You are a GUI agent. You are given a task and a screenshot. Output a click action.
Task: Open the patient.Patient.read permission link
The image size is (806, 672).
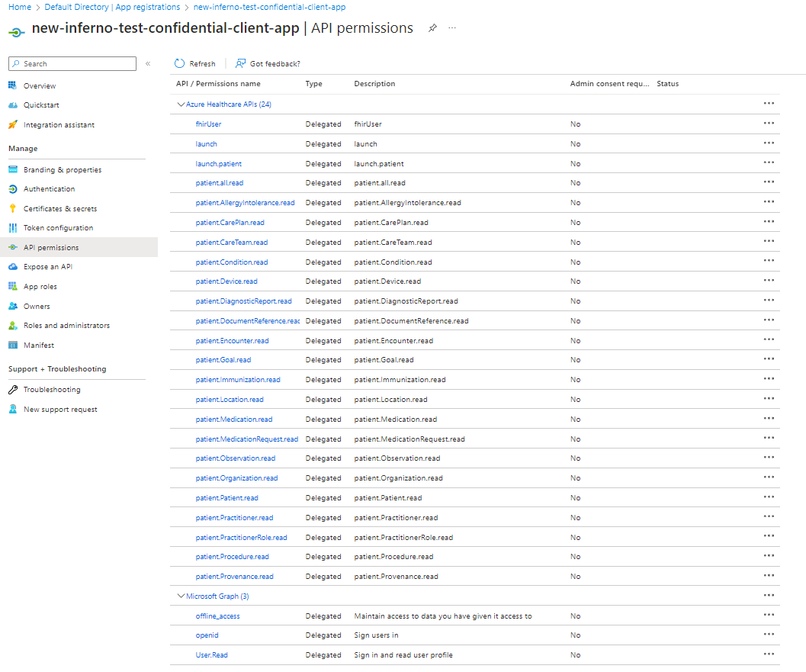226,498
